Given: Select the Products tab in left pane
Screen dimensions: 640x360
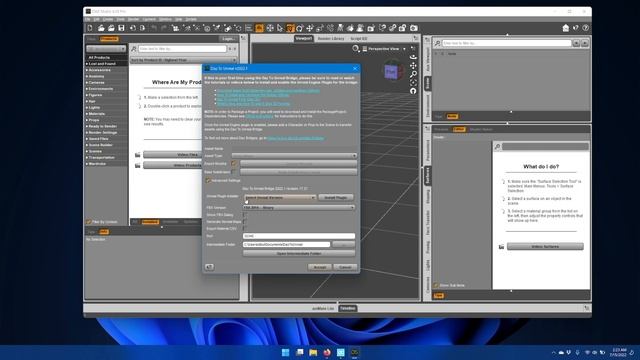Looking at the screenshot, I should click(x=109, y=39).
